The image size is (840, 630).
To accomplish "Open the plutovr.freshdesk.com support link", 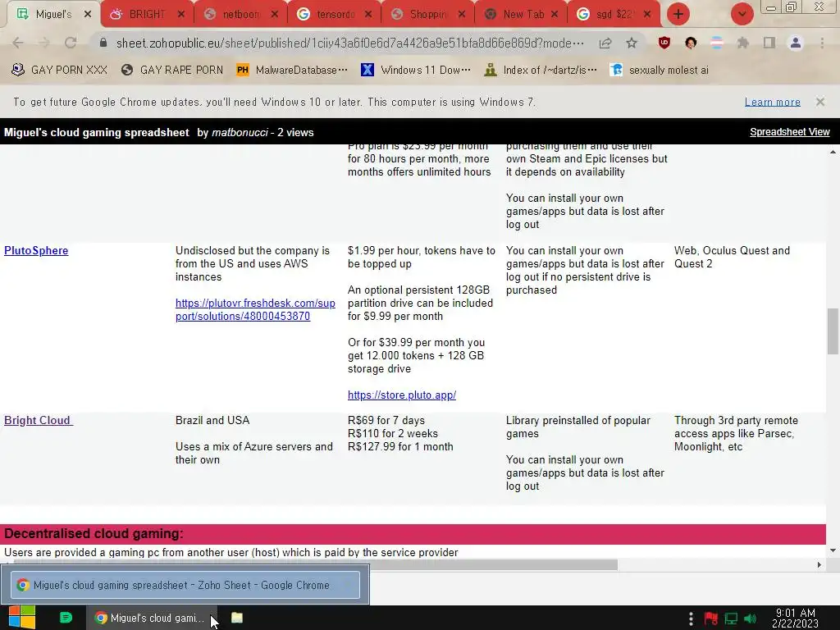I will (255, 309).
